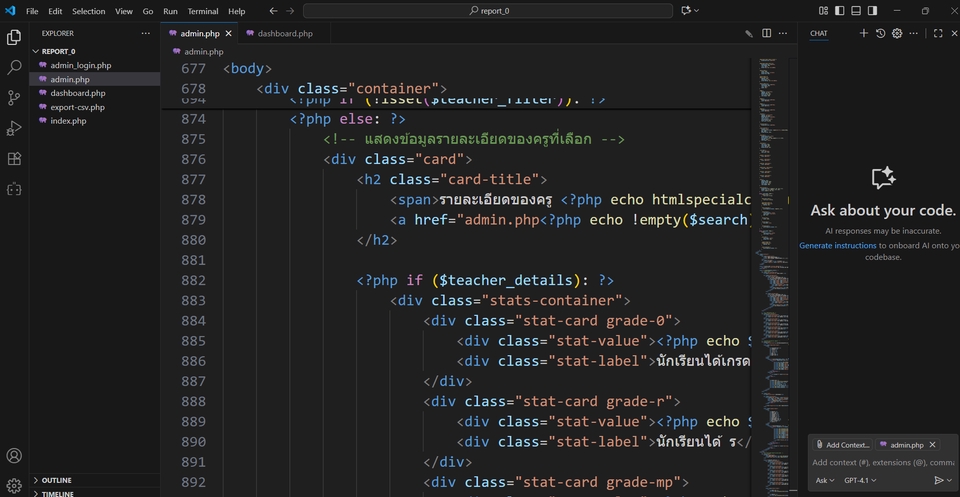Screen dimensions: 960x497
Task: Click the report_0 command center search box
Action: [x=488, y=11]
